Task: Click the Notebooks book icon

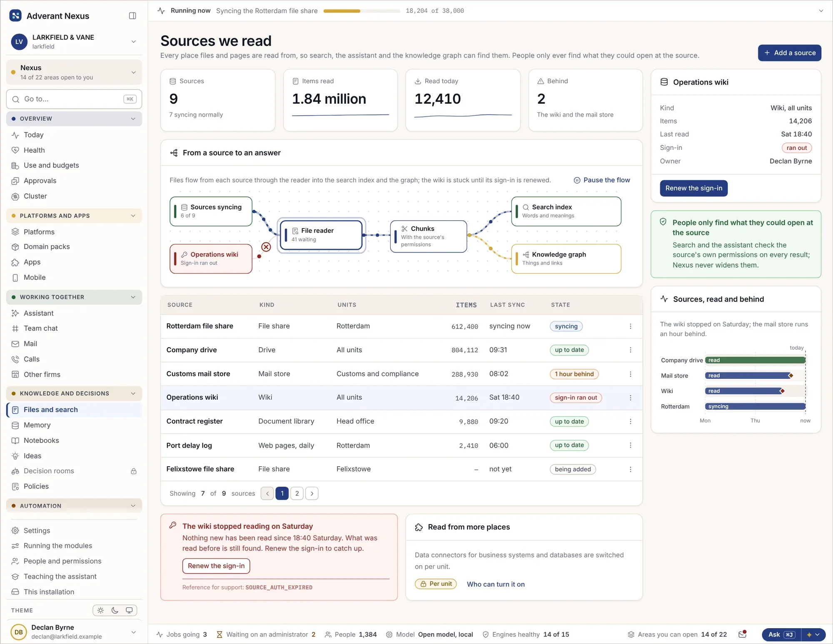Action: (x=15, y=440)
